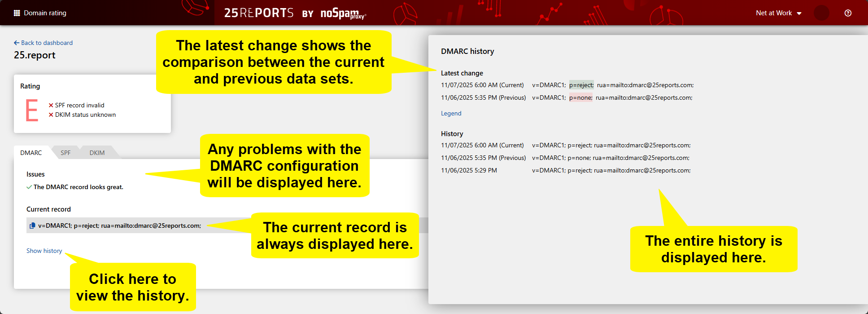Click the help question mark icon
This screenshot has height=314, width=868.
848,13
